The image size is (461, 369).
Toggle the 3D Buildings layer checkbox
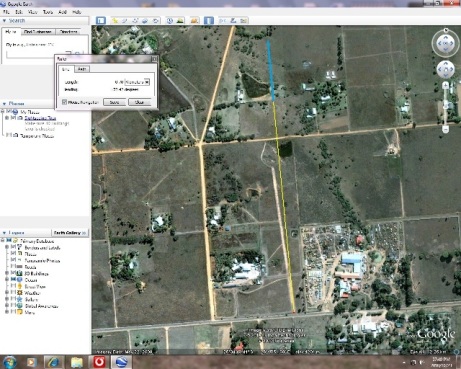point(13,273)
